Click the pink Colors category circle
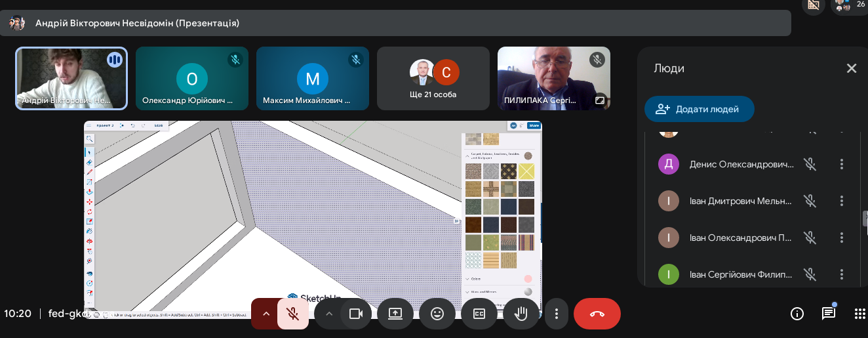Image resolution: width=868 pixels, height=338 pixels. tap(528, 279)
